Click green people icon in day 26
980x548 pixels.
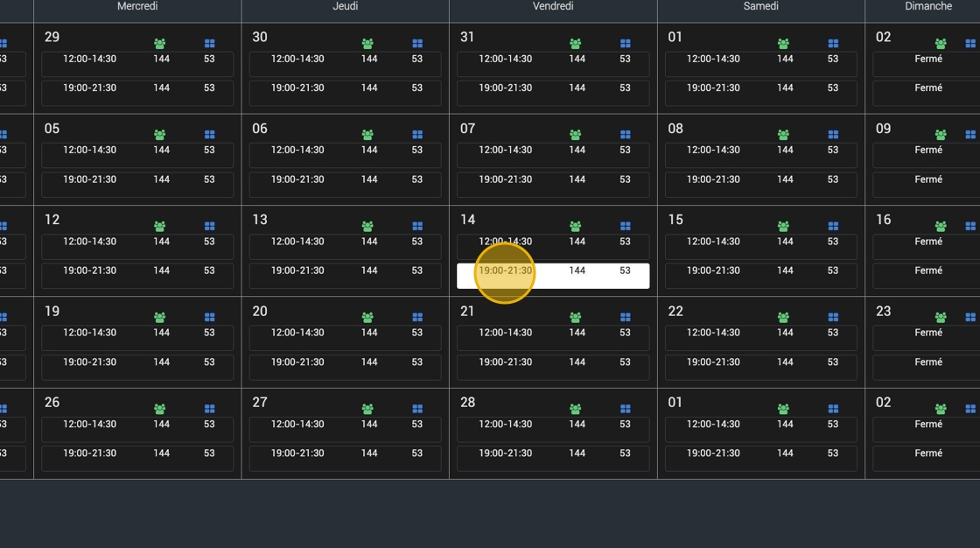(160, 409)
